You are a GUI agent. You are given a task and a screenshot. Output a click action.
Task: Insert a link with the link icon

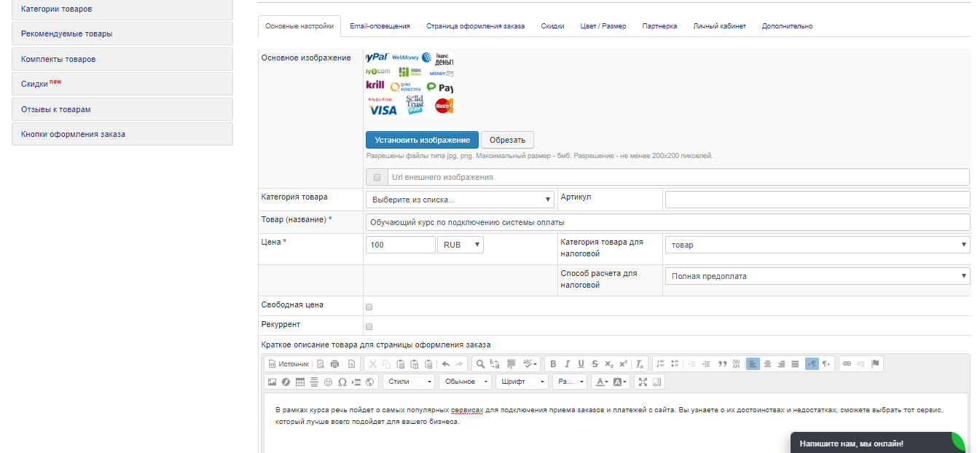click(847, 364)
